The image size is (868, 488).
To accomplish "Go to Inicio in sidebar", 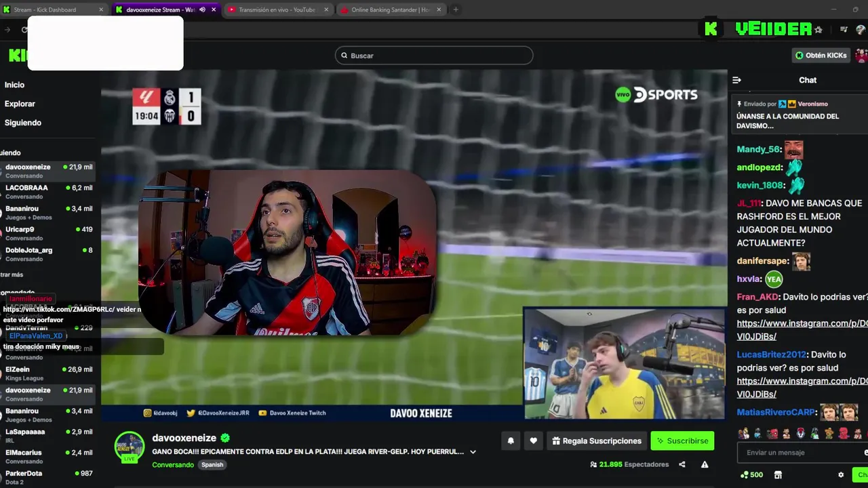I will point(14,85).
